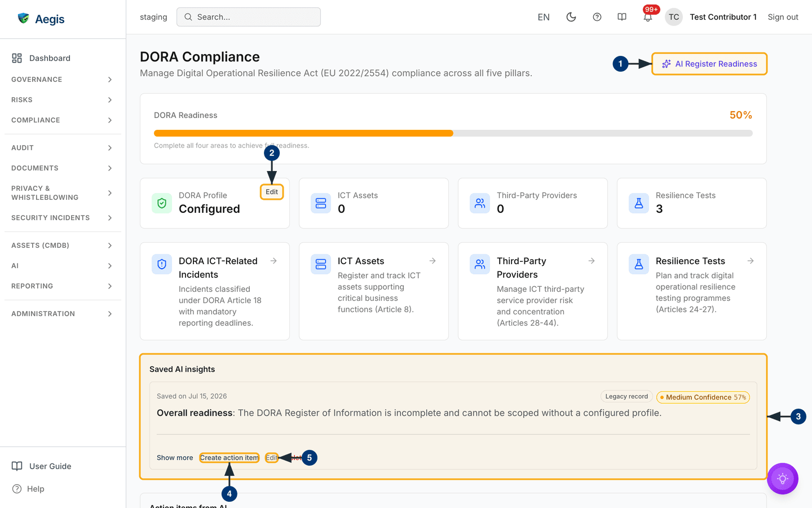Open the notifications bell with 99+ badge
Screen dimensions: 812x508
[x=648, y=17]
